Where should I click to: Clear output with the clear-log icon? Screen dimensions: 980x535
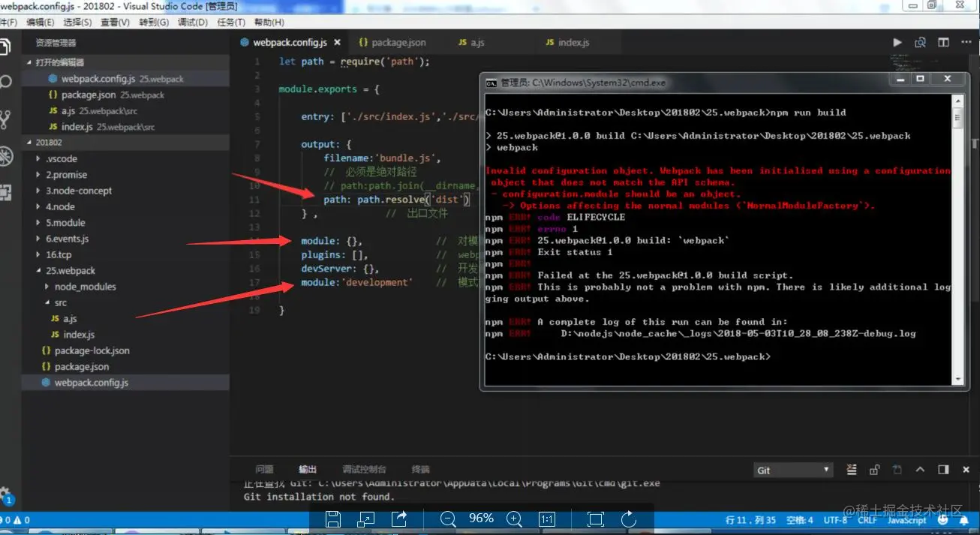[851, 470]
